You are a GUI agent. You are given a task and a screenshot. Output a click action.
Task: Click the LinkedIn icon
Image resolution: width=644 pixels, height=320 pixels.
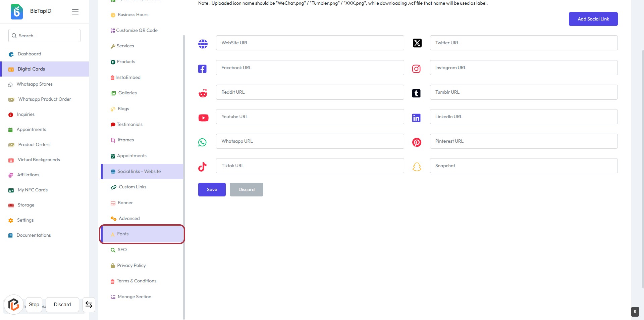pyautogui.click(x=416, y=118)
